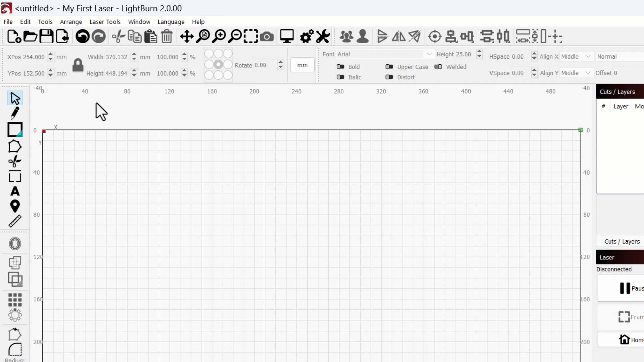Click the Preview monitor icon
The width and height of the screenshot is (644, 362).
287,37
